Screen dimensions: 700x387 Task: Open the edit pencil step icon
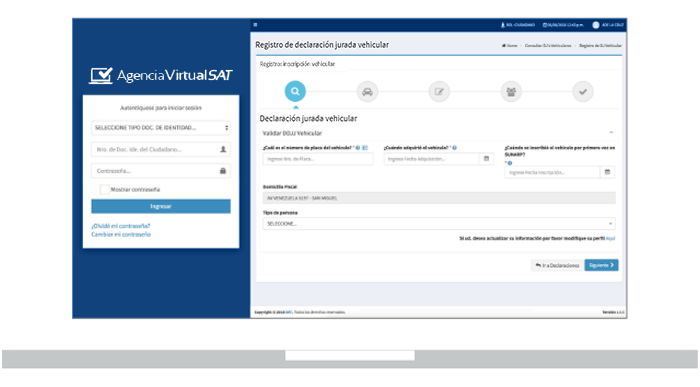(439, 92)
